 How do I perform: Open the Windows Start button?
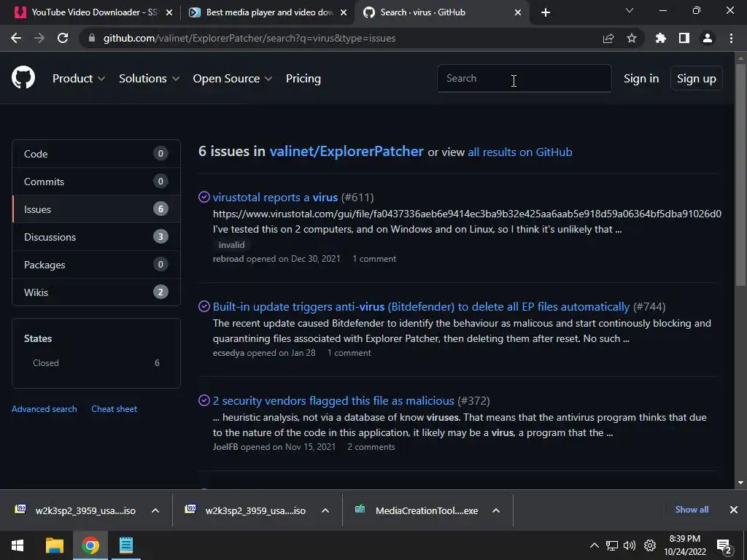[18, 545]
